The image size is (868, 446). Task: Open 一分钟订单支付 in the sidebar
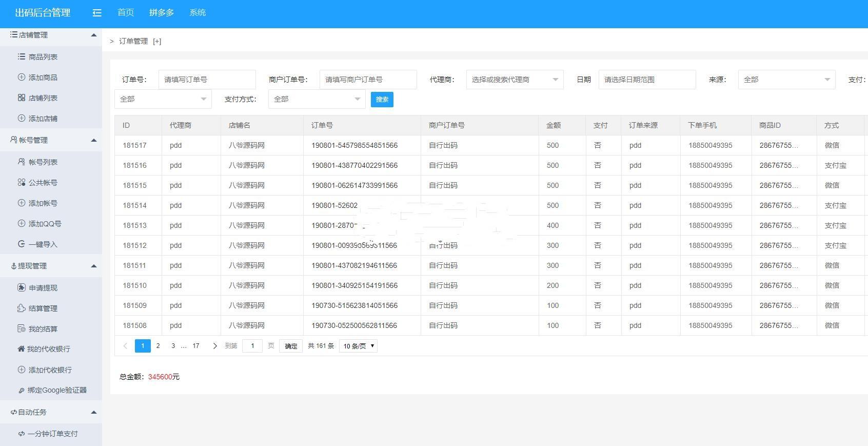(53, 434)
